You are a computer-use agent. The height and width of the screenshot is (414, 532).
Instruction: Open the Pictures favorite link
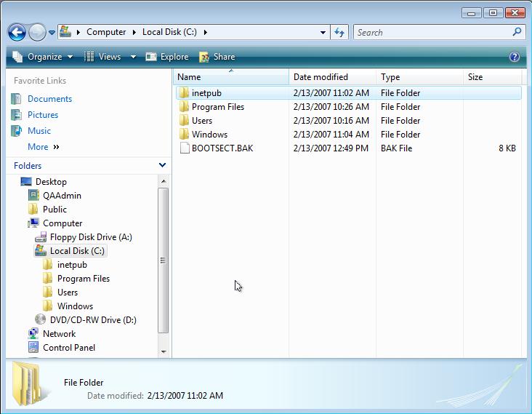click(x=43, y=115)
